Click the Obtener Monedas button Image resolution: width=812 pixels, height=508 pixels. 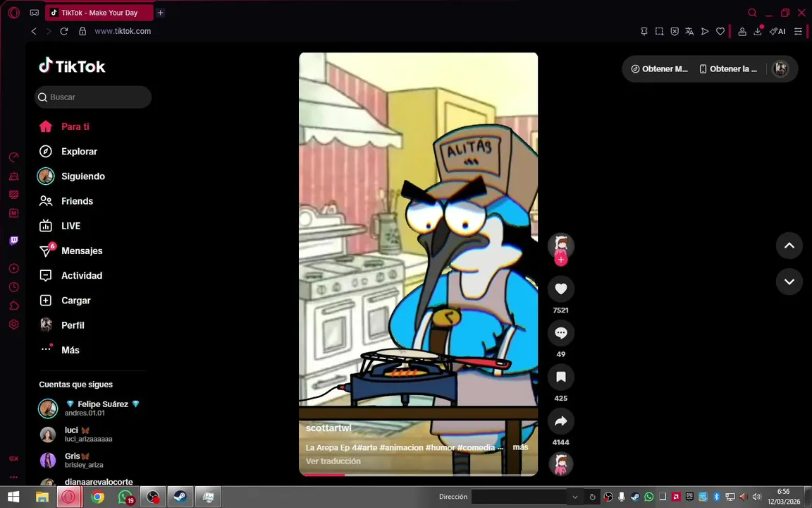[x=659, y=69]
